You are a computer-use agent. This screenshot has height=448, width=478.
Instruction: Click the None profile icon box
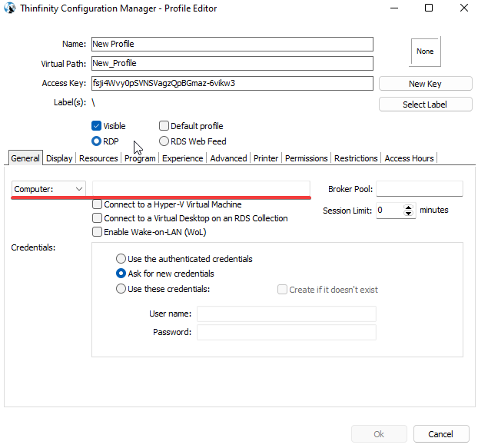pyautogui.click(x=425, y=51)
